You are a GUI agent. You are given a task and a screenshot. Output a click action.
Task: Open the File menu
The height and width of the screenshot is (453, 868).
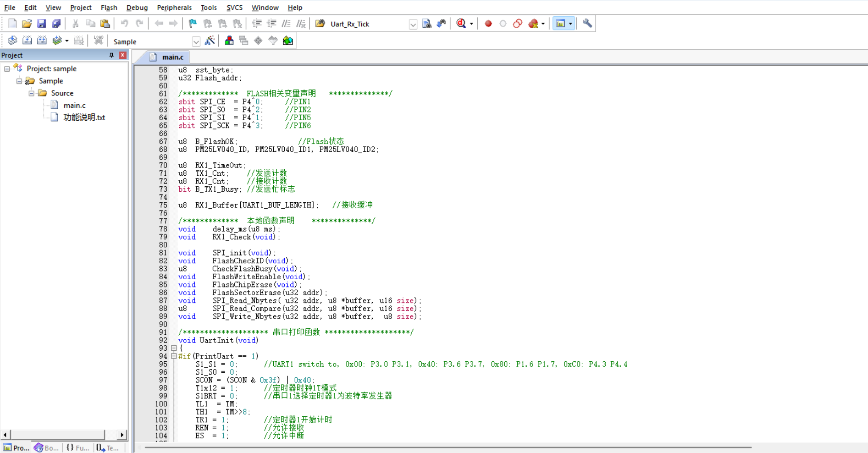click(x=9, y=7)
